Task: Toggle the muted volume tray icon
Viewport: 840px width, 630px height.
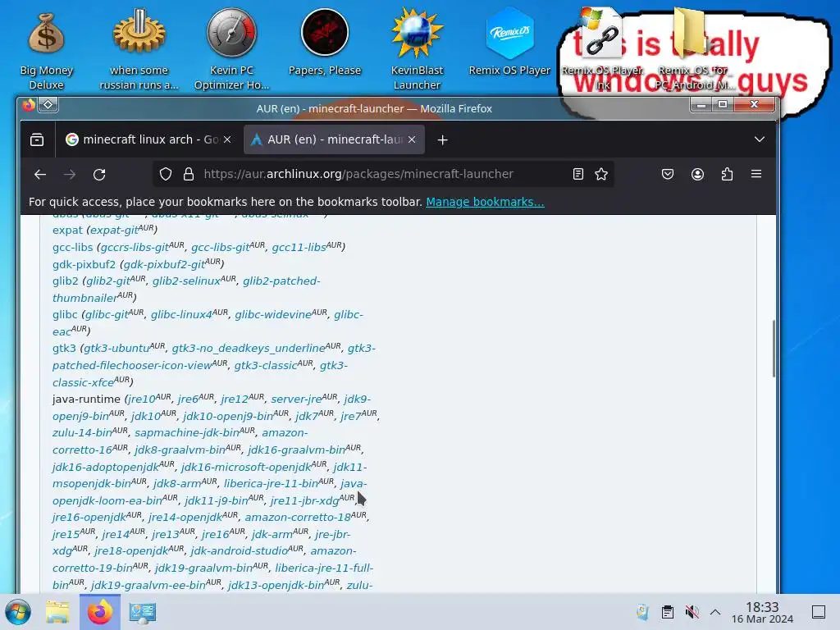Action: (x=692, y=612)
